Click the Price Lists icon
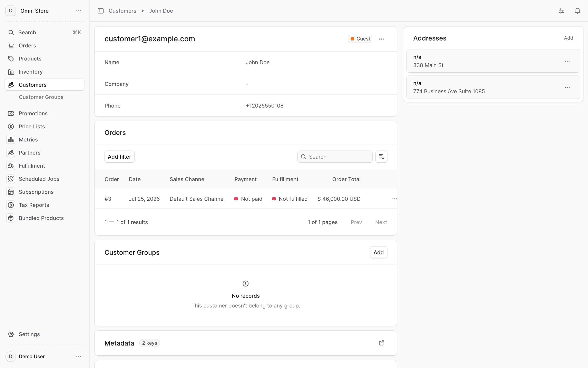 coord(11,127)
